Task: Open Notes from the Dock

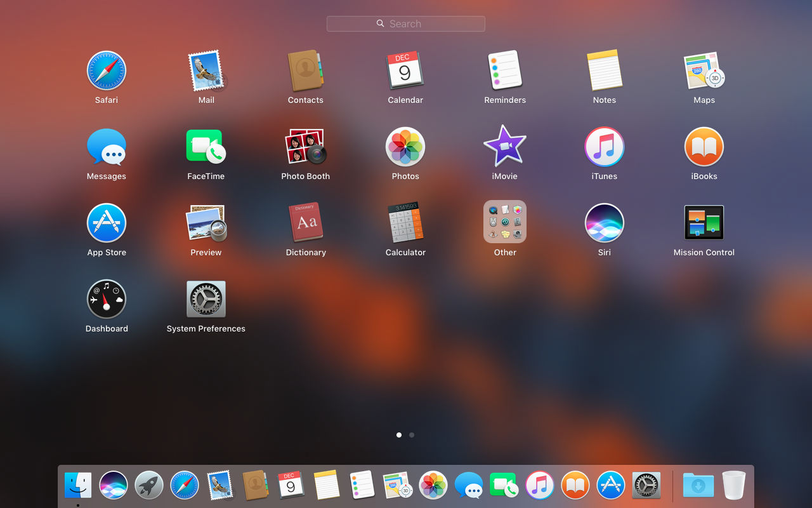Action: pyautogui.click(x=327, y=486)
